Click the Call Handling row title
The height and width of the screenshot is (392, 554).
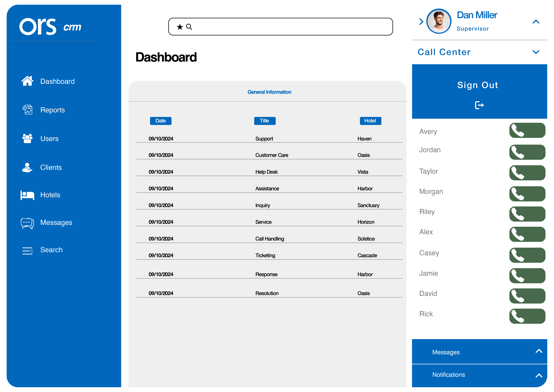(270, 239)
